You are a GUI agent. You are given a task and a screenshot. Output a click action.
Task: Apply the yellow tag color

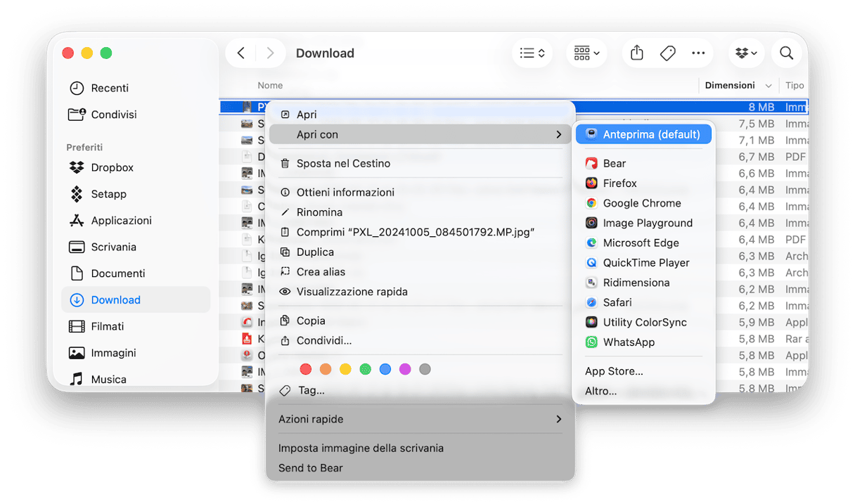(345, 369)
